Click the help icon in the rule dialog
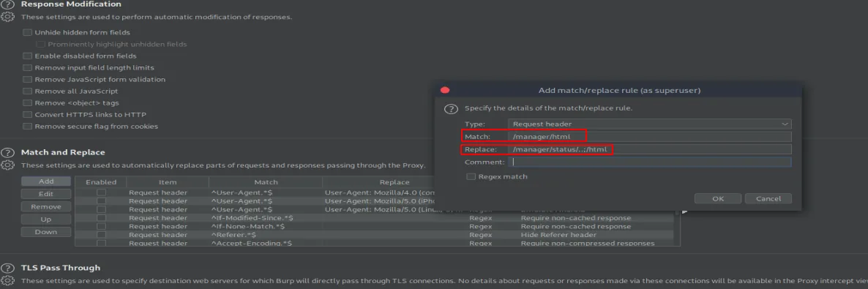 (x=452, y=108)
